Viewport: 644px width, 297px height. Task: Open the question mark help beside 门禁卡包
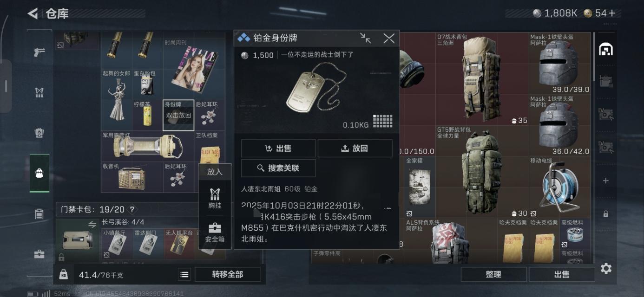(132, 209)
